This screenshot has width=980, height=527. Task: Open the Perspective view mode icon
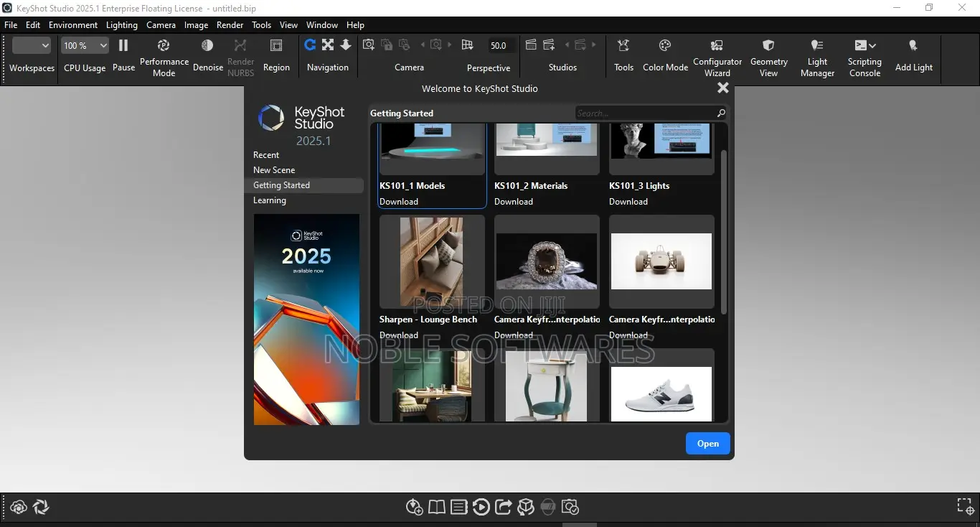pyautogui.click(x=468, y=45)
